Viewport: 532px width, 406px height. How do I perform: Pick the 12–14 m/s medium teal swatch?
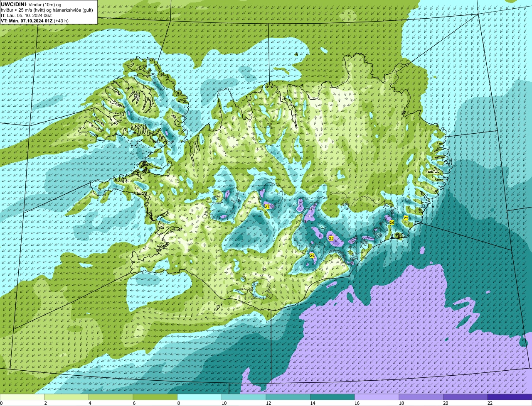(x=288, y=397)
